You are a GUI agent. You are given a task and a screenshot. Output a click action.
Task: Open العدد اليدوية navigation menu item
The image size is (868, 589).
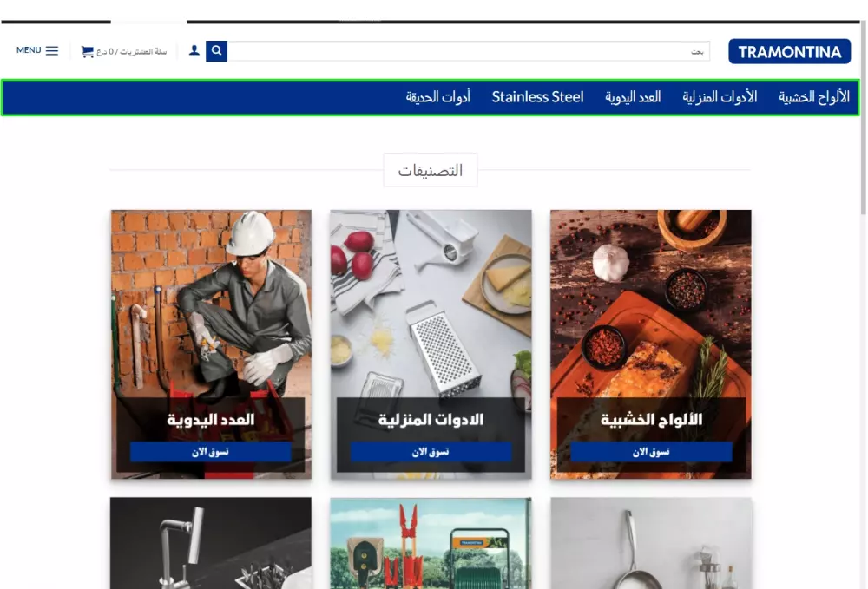(x=633, y=97)
